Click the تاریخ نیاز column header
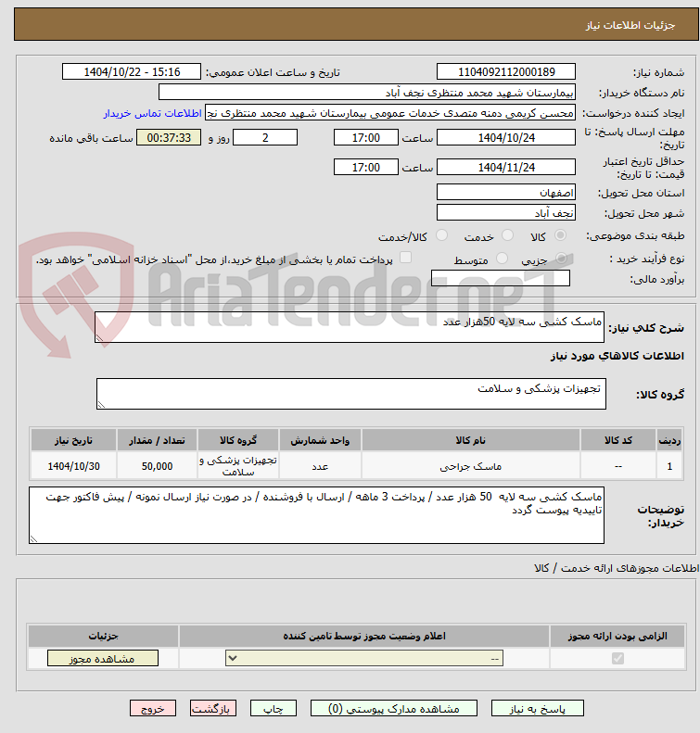 pyautogui.click(x=73, y=440)
